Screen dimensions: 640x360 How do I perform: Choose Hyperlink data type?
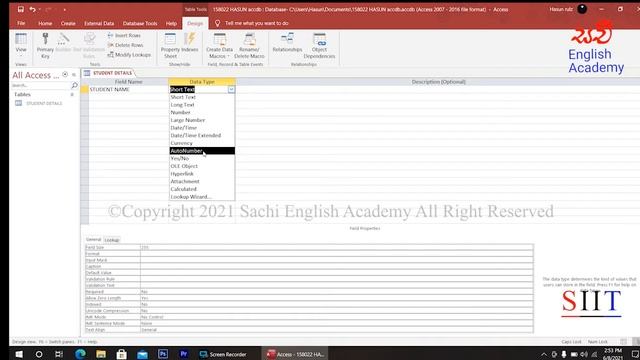202,174
